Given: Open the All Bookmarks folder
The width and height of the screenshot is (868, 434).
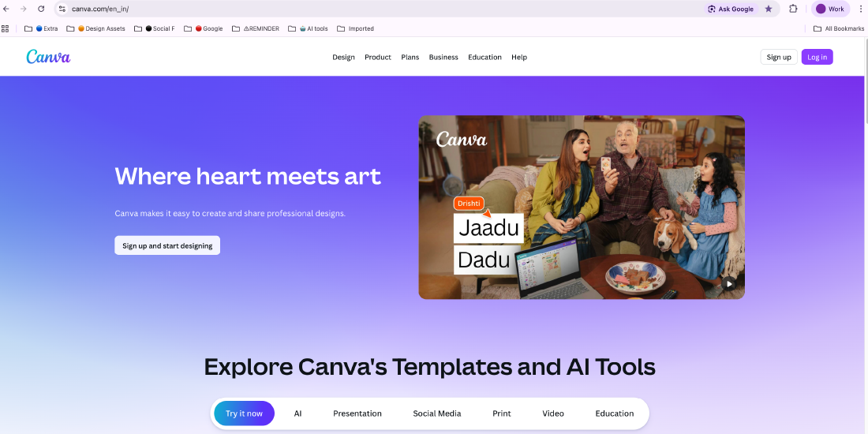Looking at the screenshot, I should click(839, 28).
